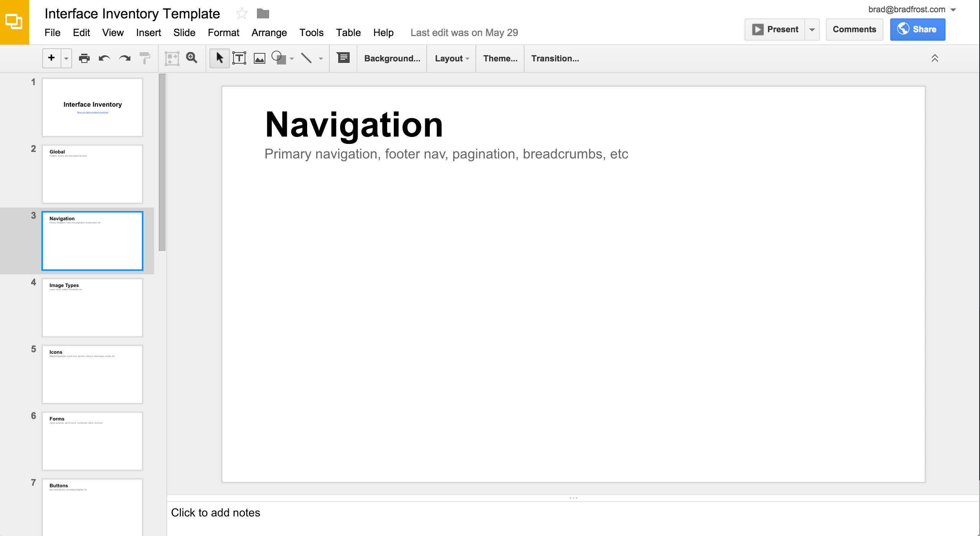Select the line drawing tool
Screen dimensions: 980x536
306,58
